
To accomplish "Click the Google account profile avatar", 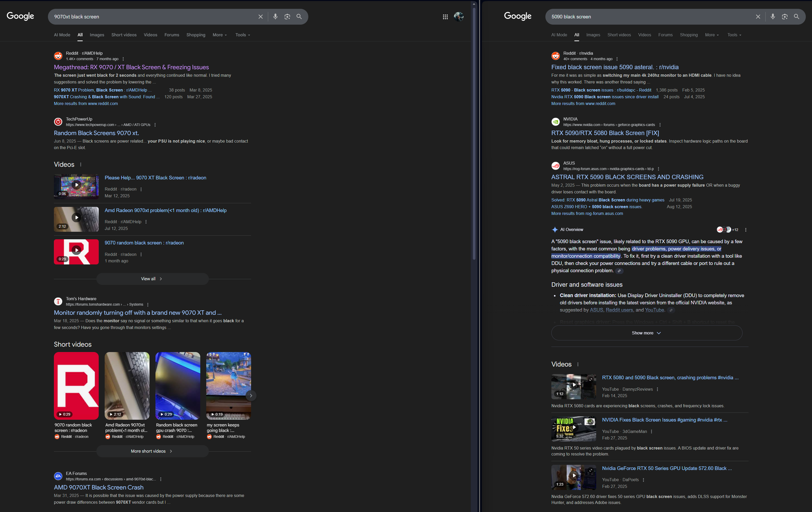I will pyautogui.click(x=458, y=17).
